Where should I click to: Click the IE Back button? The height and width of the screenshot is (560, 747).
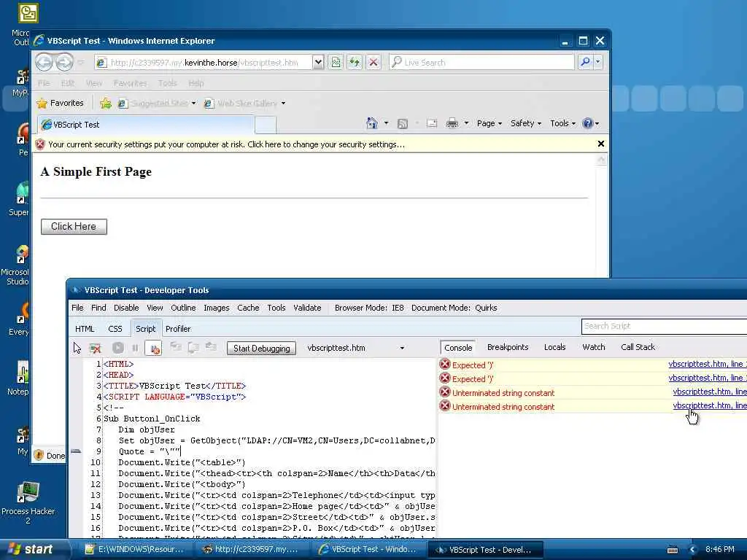click(44, 62)
